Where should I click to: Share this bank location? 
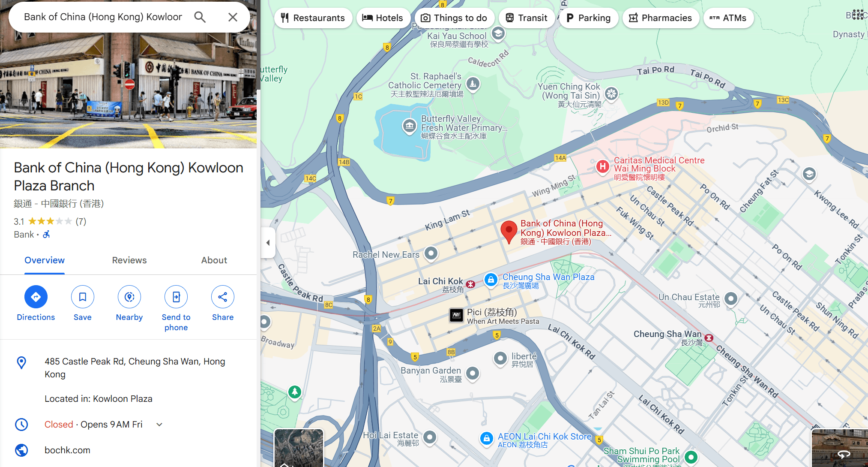[x=222, y=297]
